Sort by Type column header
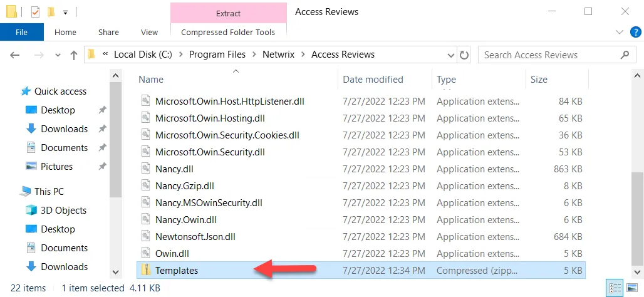 pos(479,80)
